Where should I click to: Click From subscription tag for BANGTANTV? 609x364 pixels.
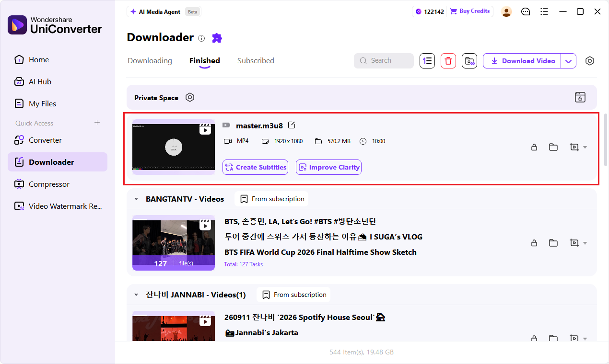(x=271, y=199)
